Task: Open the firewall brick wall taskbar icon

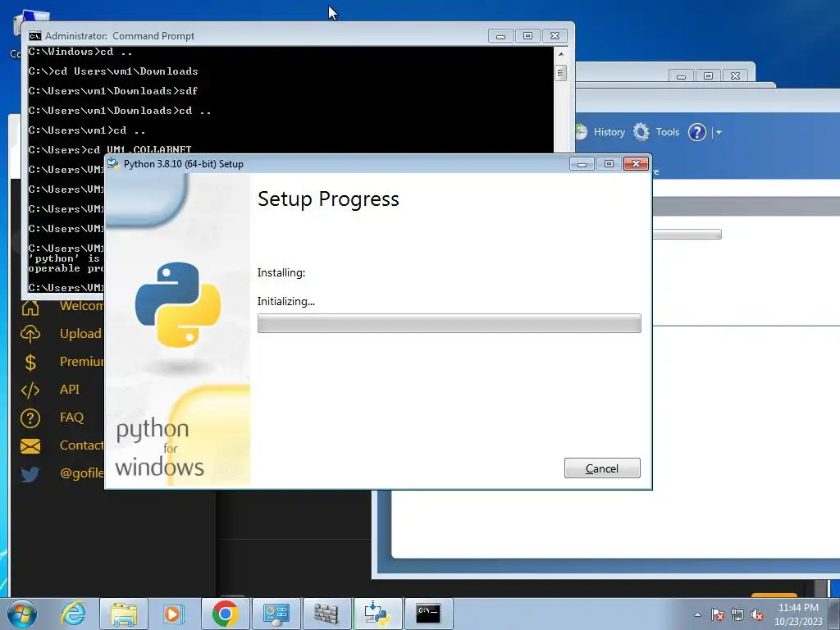Action: point(326,614)
